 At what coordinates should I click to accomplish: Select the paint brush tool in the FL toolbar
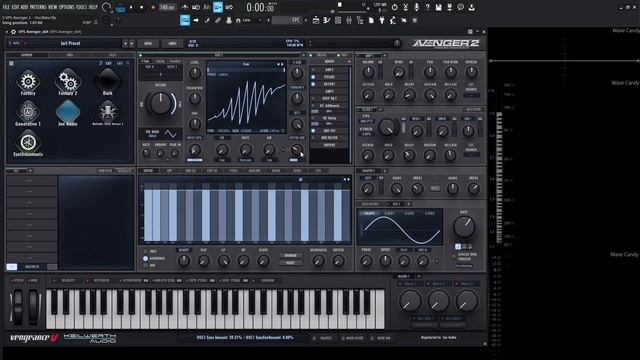pyautogui.click(x=207, y=20)
